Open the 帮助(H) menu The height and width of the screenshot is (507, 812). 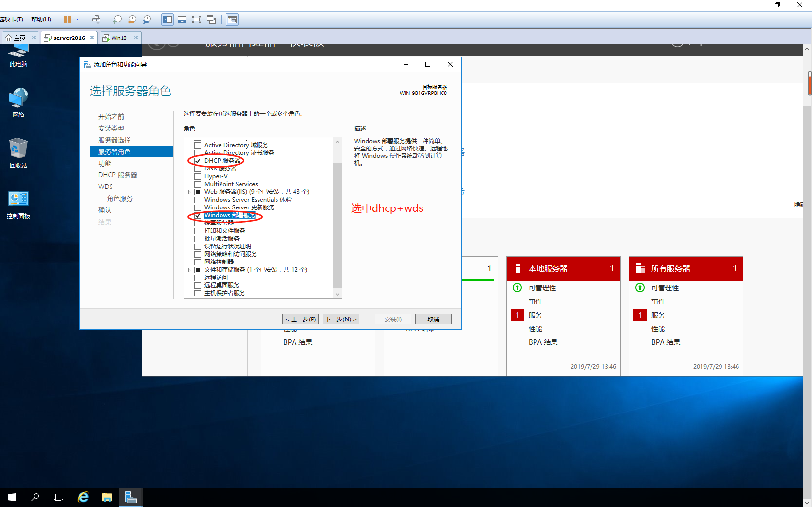tap(41, 19)
